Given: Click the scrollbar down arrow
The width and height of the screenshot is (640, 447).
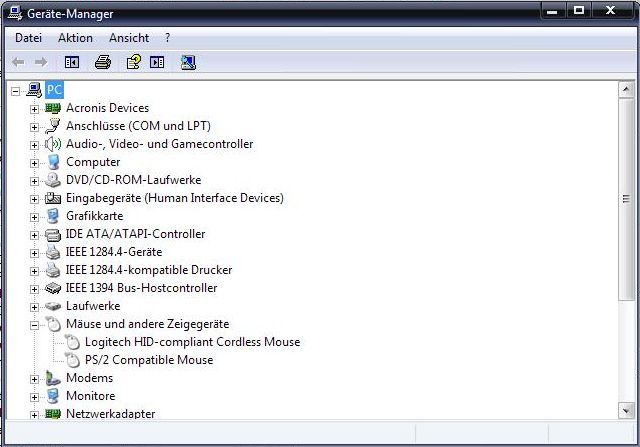Looking at the screenshot, I should tap(626, 410).
